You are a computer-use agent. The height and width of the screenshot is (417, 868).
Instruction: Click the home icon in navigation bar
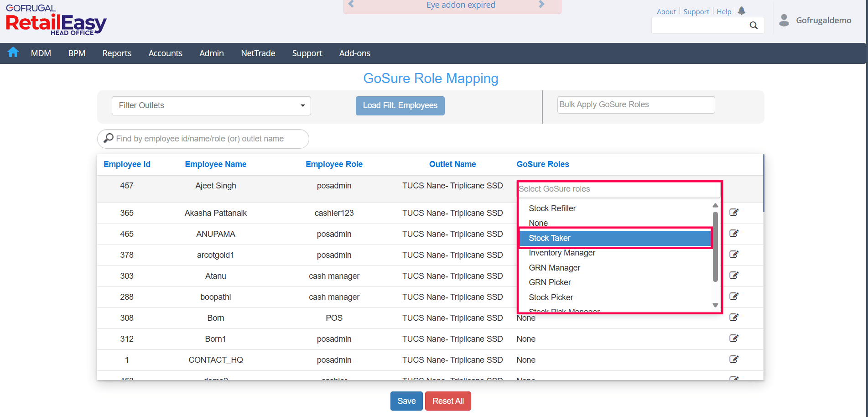coord(13,52)
